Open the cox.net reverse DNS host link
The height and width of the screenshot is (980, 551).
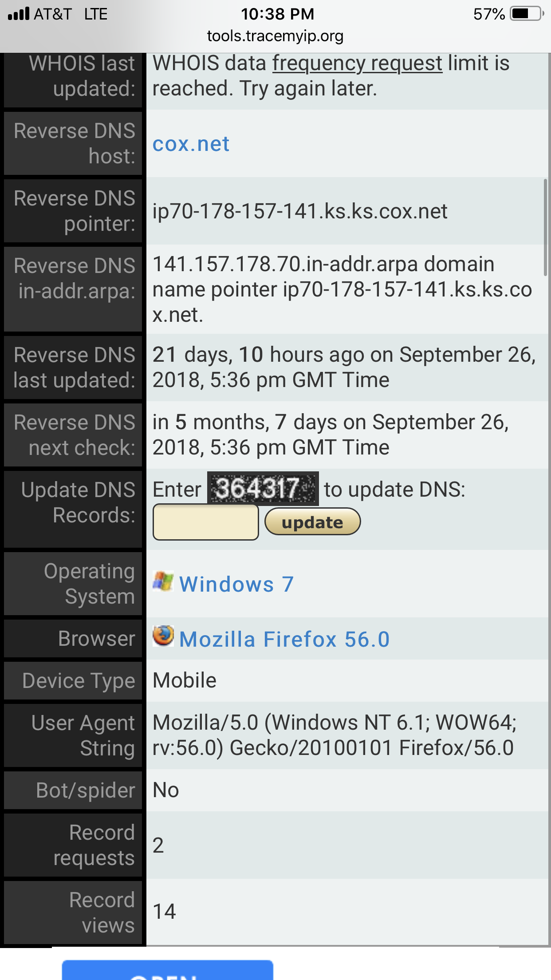[191, 144]
